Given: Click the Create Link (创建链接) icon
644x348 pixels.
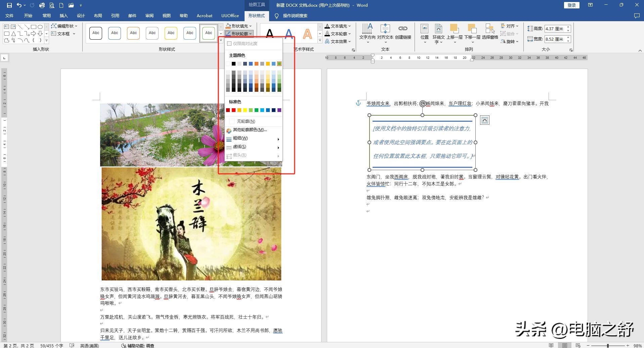Looking at the screenshot, I should click(x=403, y=32).
